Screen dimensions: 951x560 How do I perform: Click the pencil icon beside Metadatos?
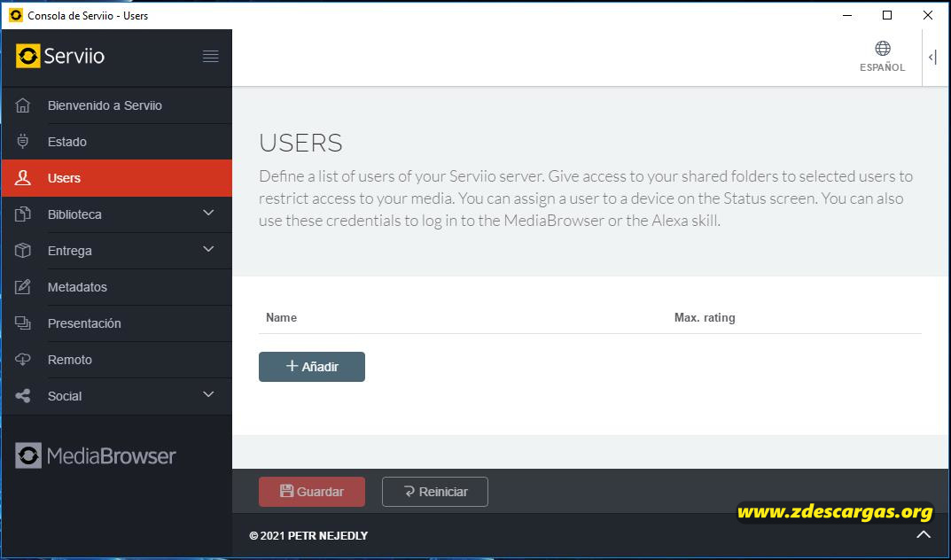click(x=22, y=287)
